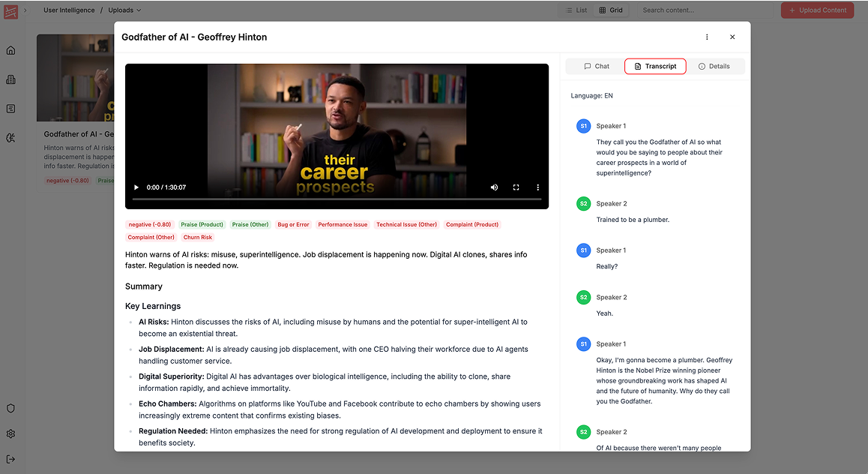
Task: Click the Upload Content button
Action: [817, 10]
